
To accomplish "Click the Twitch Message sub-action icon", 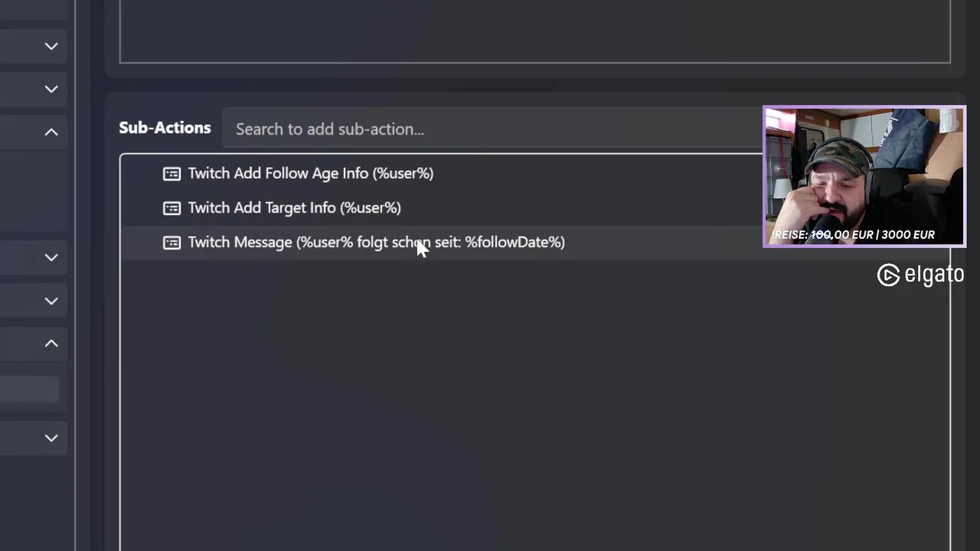I will coord(171,243).
